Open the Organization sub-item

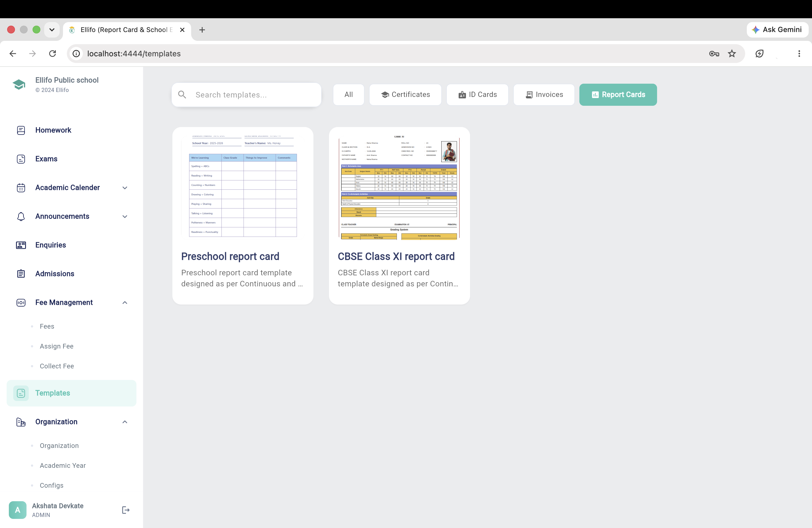pos(59,445)
